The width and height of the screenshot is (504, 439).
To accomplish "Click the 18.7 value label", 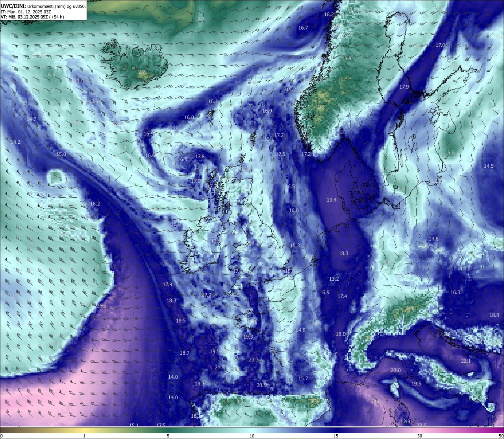I will (185, 353).
